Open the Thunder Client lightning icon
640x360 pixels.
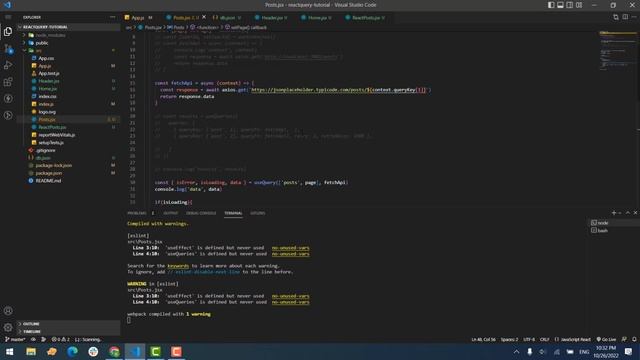(x=8, y=99)
